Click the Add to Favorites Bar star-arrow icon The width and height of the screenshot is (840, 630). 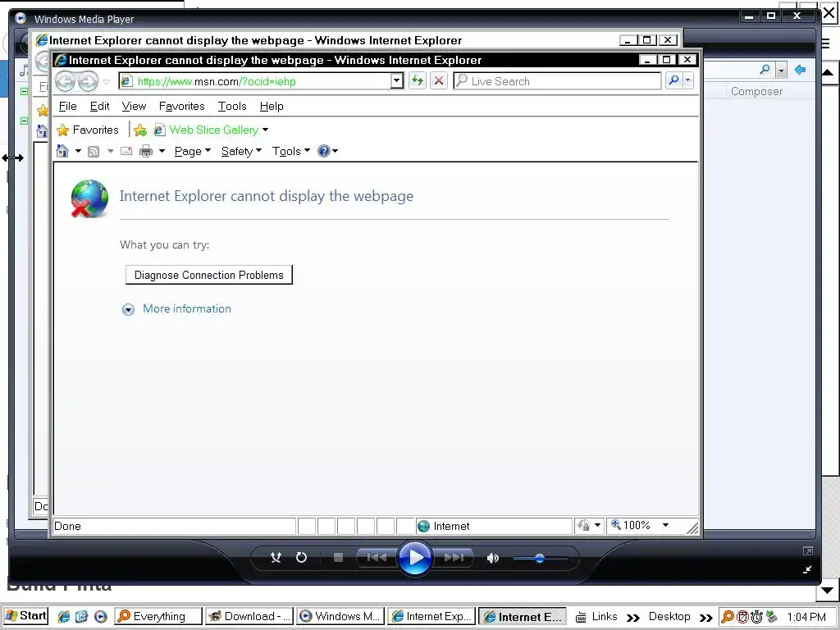point(140,130)
